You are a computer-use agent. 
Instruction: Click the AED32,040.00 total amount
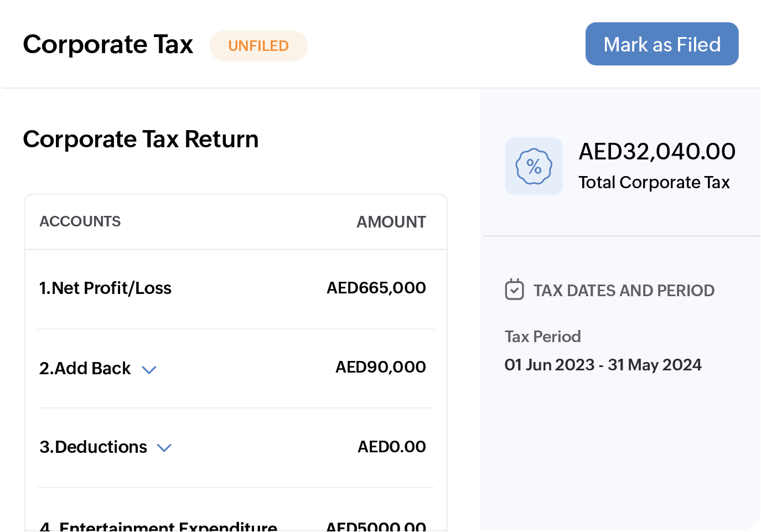tap(657, 151)
